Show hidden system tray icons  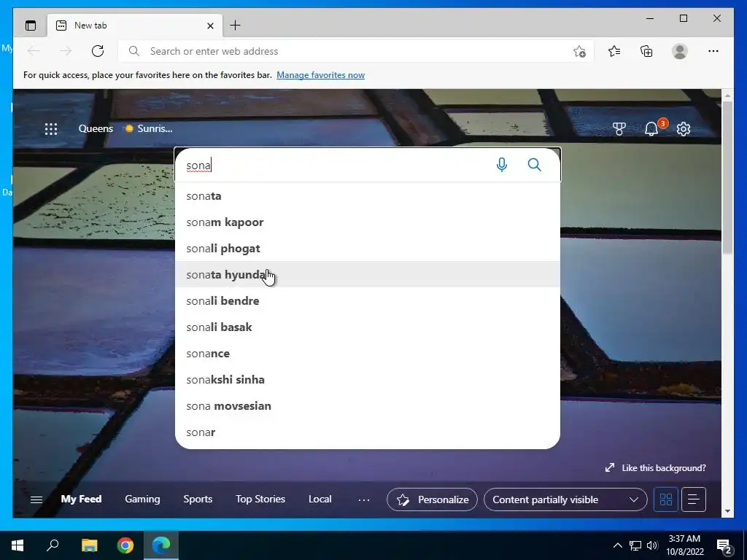click(x=617, y=545)
